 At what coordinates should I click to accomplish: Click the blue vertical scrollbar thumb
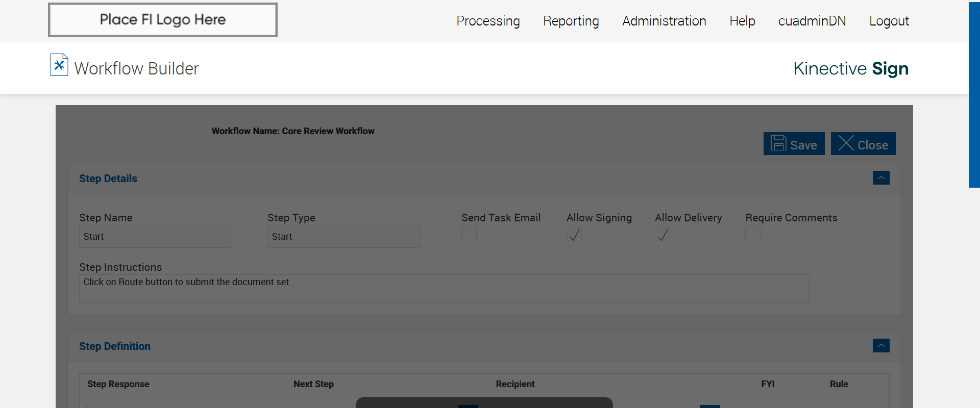pos(974,95)
